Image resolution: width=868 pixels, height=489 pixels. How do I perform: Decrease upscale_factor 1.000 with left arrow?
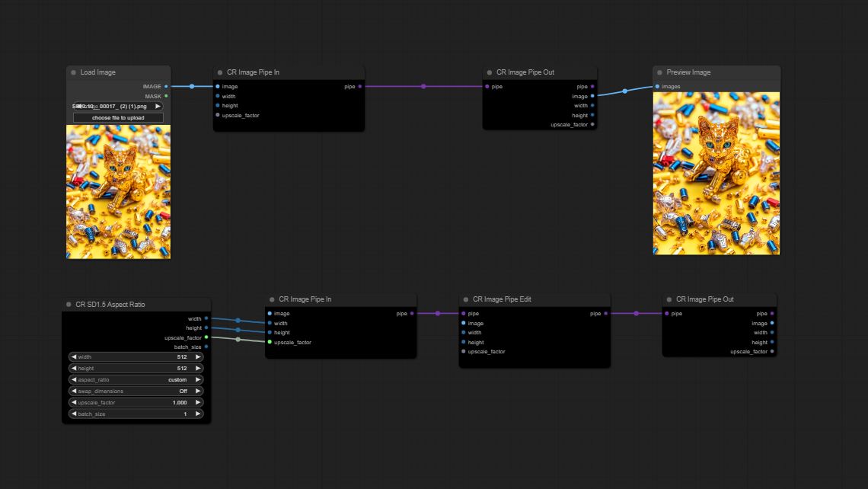pyautogui.click(x=74, y=403)
